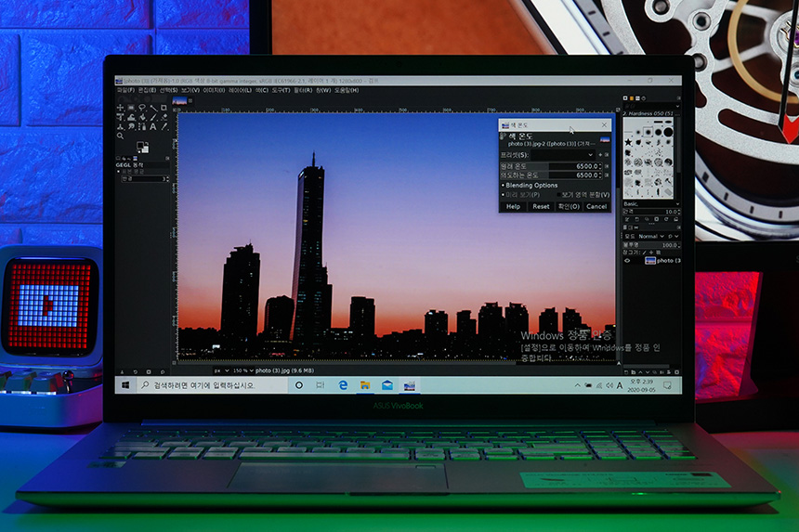This screenshot has height=532, width=799.
Task: Select the Smudge tool
Action: pyautogui.click(x=132, y=127)
